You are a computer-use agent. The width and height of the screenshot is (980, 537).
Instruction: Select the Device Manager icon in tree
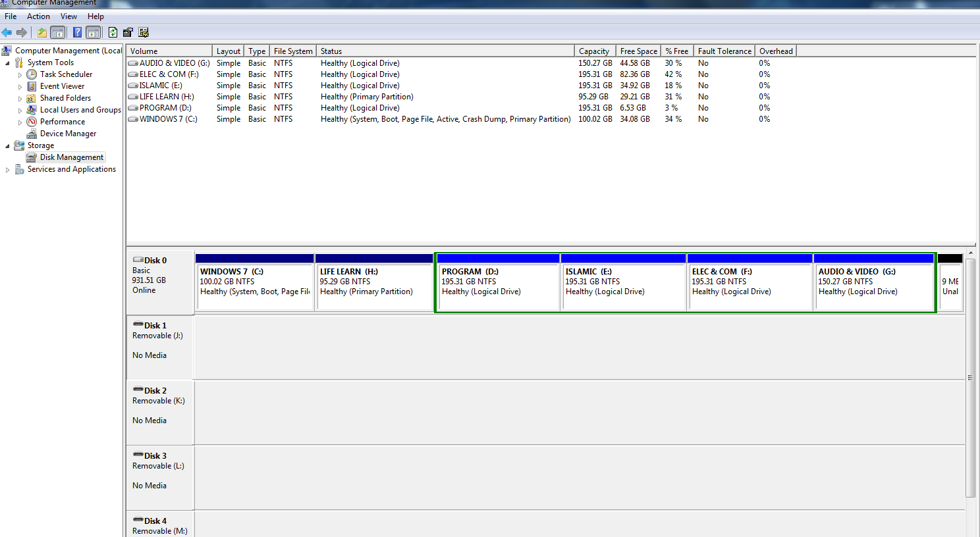click(x=32, y=134)
